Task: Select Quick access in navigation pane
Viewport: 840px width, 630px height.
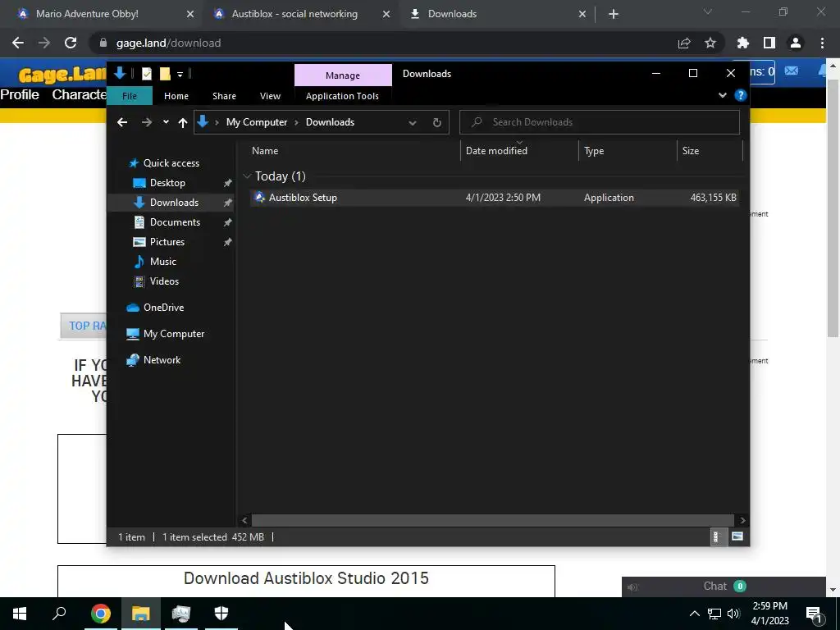Action: 171,163
